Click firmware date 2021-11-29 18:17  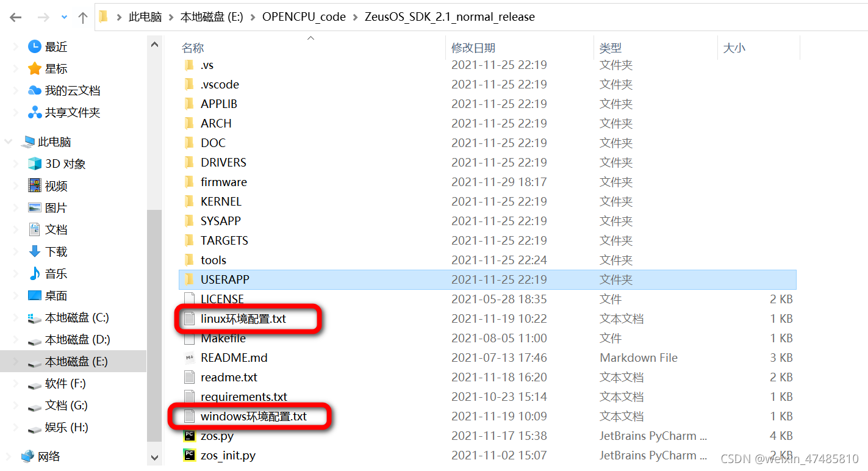pyautogui.click(x=499, y=182)
